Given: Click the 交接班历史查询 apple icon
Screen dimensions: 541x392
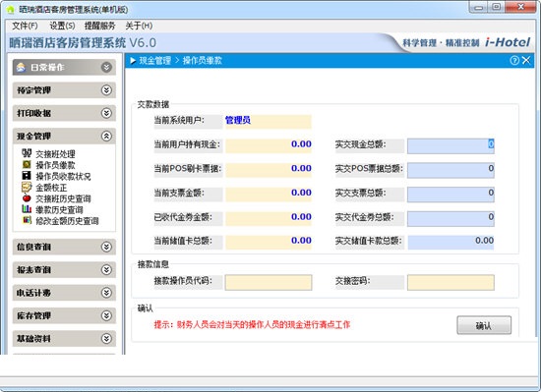Looking at the screenshot, I should (27, 198).
